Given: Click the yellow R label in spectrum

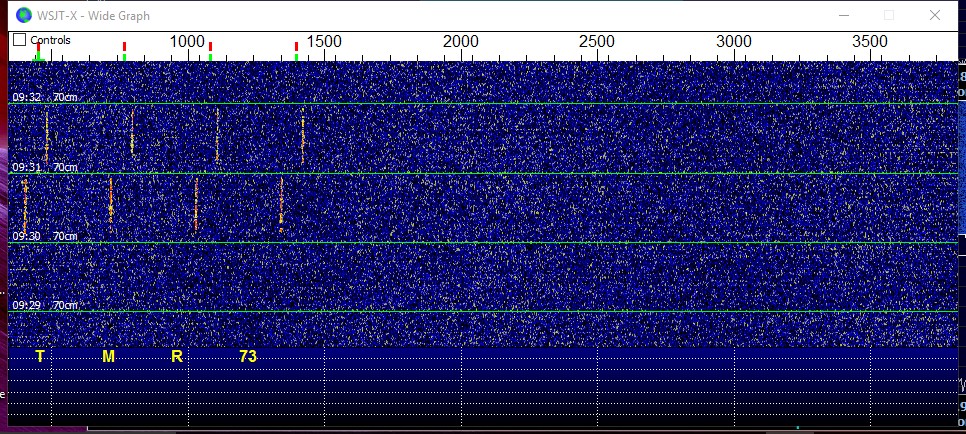Looking at the screenshot, I should click(176, 356).
